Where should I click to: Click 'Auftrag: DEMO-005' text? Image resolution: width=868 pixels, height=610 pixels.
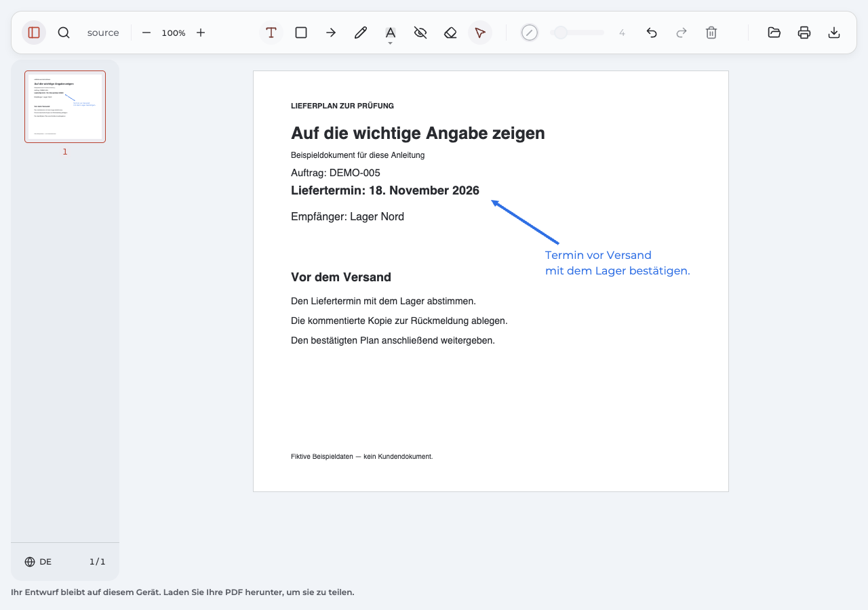336,173
